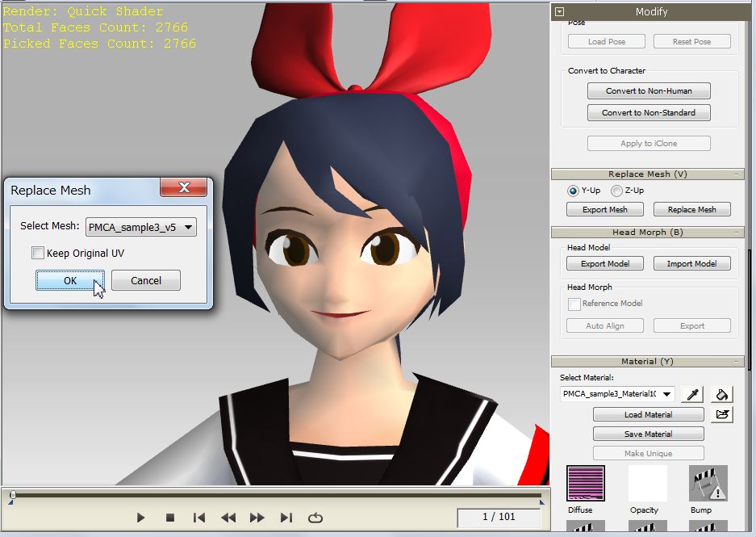The width and height of the screenshot is (756, 537).
Task: Click the frame counter field showing 1 / 101
Action: 499,518
